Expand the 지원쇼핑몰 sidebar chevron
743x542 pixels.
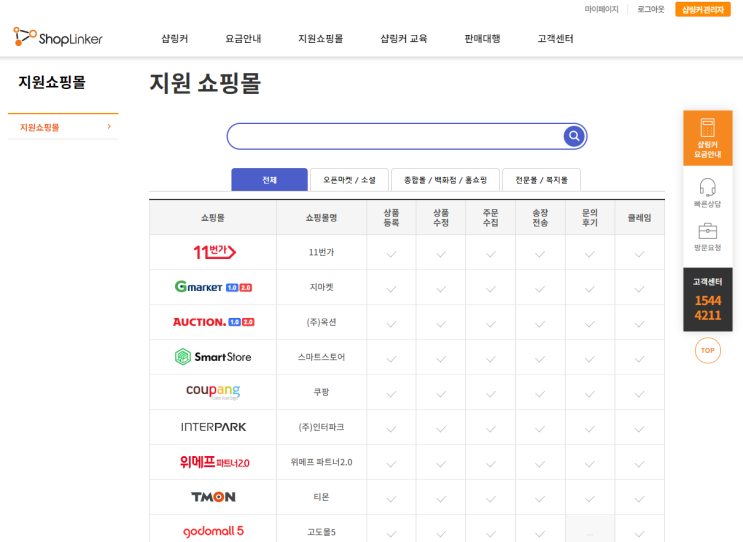tap(109, 126)
